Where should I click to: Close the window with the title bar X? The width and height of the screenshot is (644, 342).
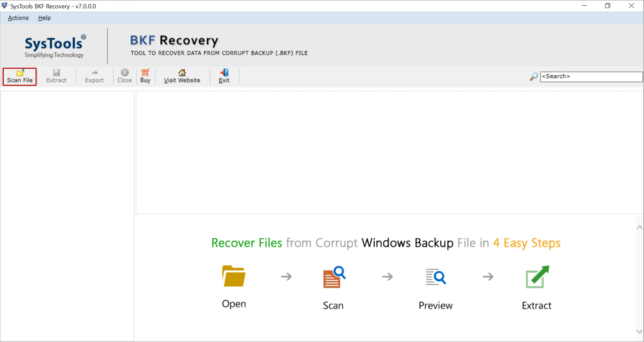[631, 6]
